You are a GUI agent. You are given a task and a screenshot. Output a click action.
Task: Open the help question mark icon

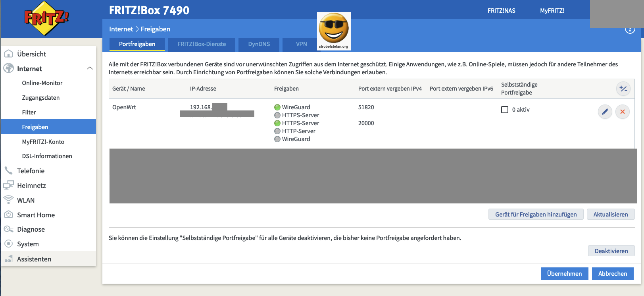[630, 29]
